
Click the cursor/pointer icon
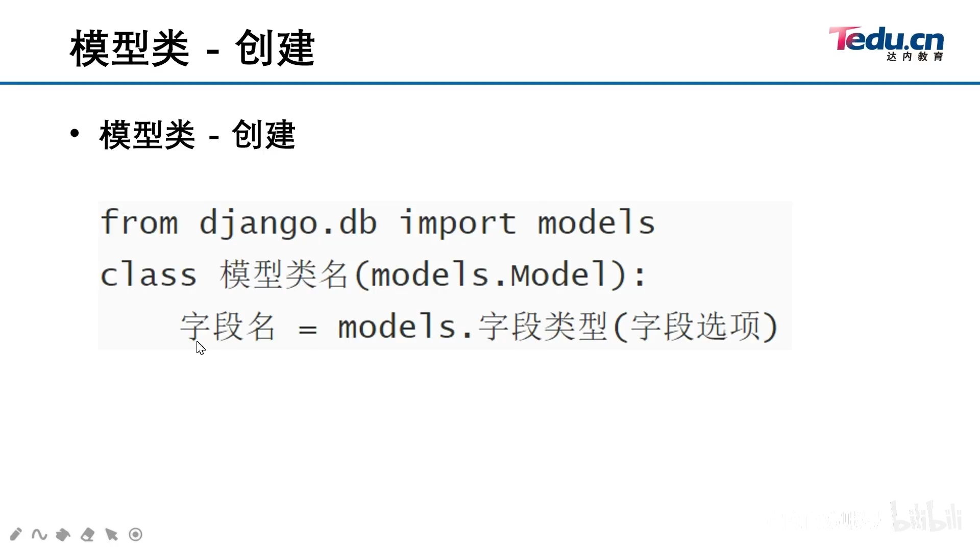pos(110,534)
